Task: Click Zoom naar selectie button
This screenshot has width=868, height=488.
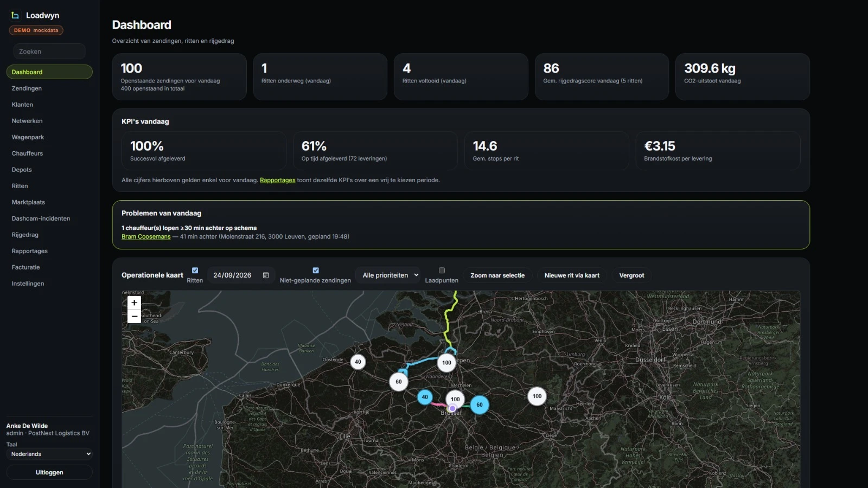Action: [497, 275]
